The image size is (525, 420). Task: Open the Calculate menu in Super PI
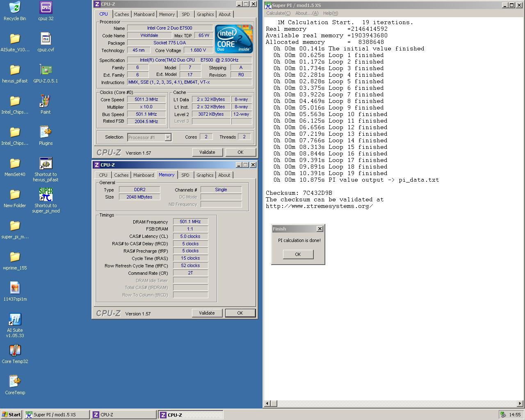point(278,13)
